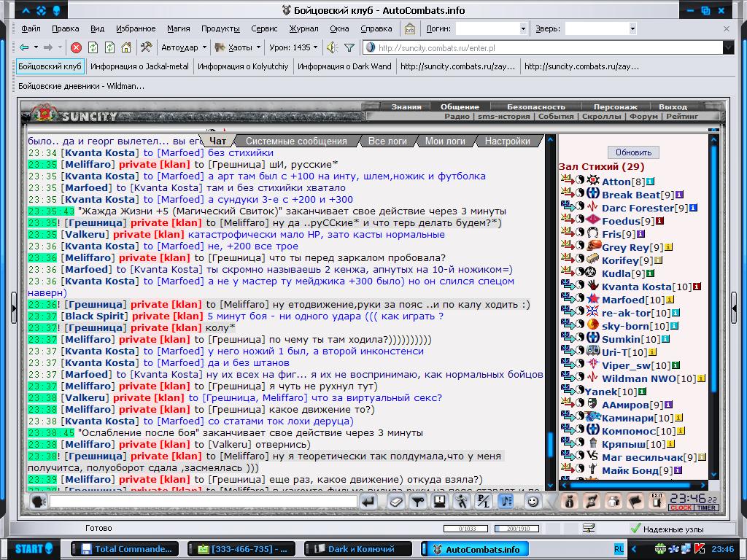Click the chat message input field

point(204,502)
